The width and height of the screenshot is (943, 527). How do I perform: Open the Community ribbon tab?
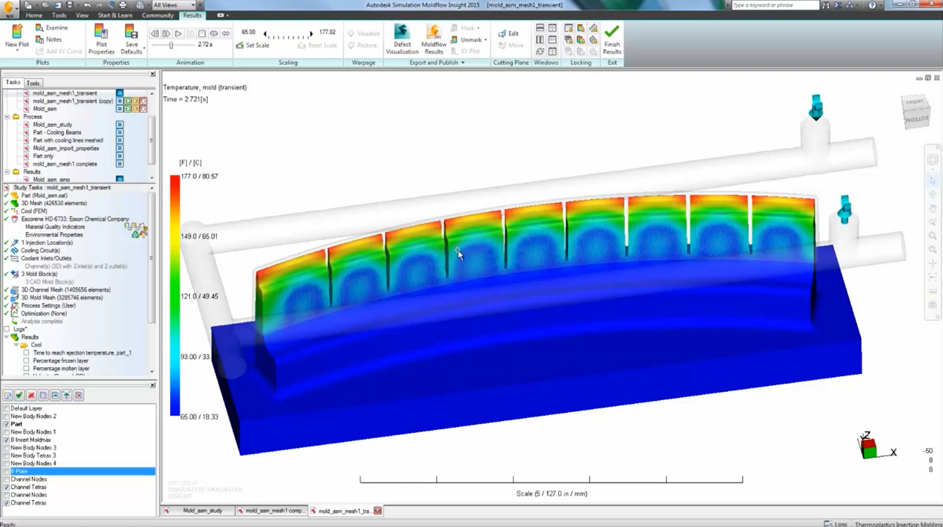[x=158, y=15]
